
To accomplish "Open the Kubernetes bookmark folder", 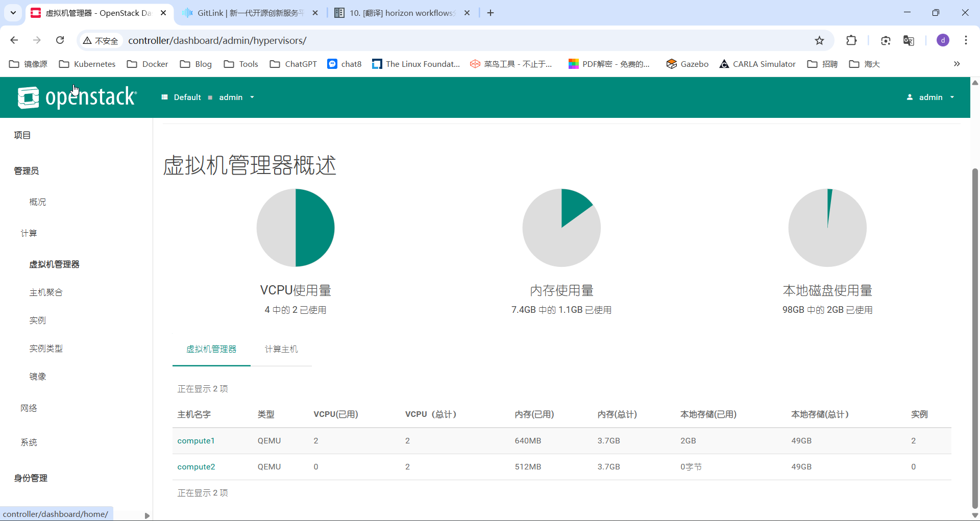I will (87, 64).
